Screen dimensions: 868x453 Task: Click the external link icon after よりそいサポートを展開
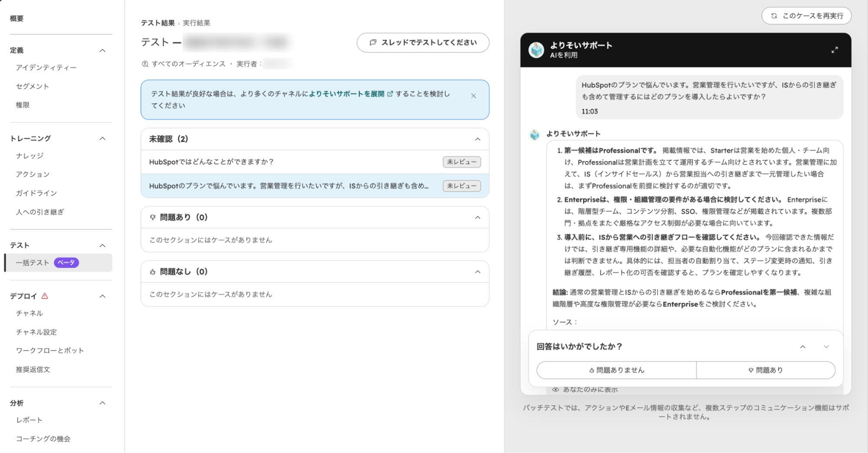390,94
